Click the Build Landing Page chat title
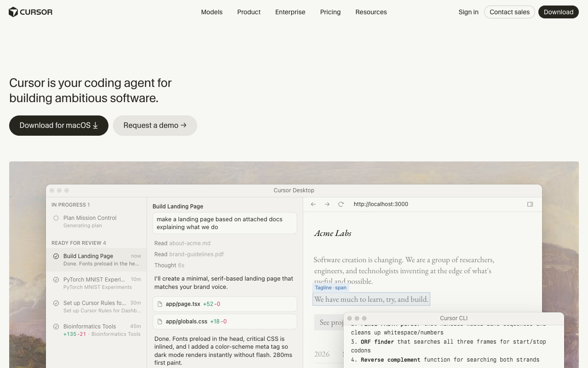Viewport: 588px width, 368px height. pyautogui.click(x=178, y=207)
